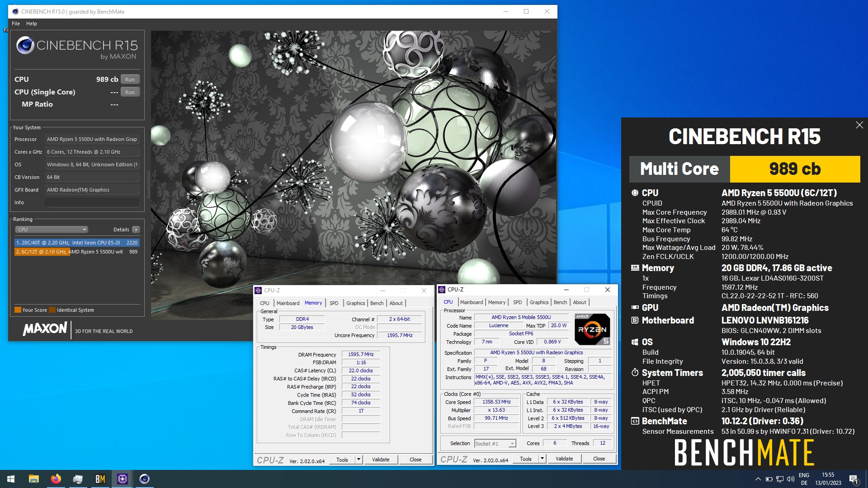Viewport: 868px width, 488px height.
Task: Open the clock showing 15:55
Action: click(x=828, y=479)
